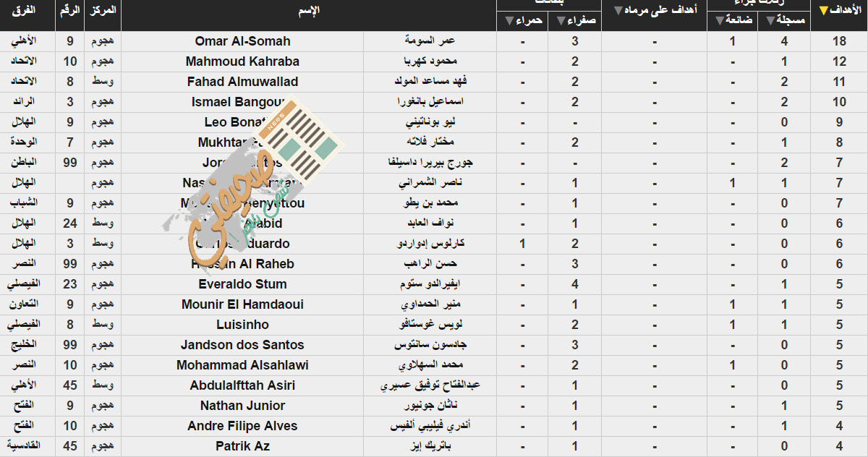Sort by الأهداف using the yellow arrow
Screen dimensions: 868x457
823,11
